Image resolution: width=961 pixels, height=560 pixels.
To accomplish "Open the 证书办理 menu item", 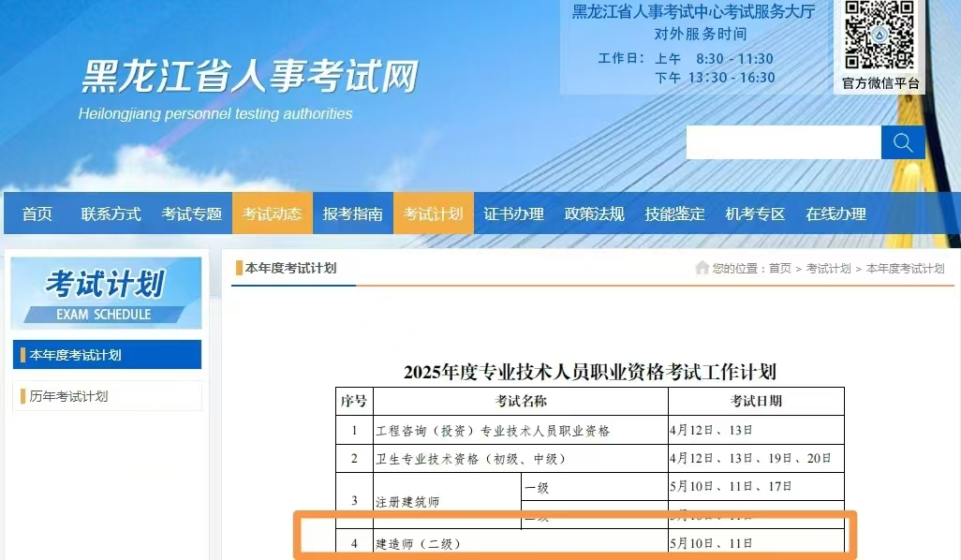I will pyautogui.click(x=513, y=214).
